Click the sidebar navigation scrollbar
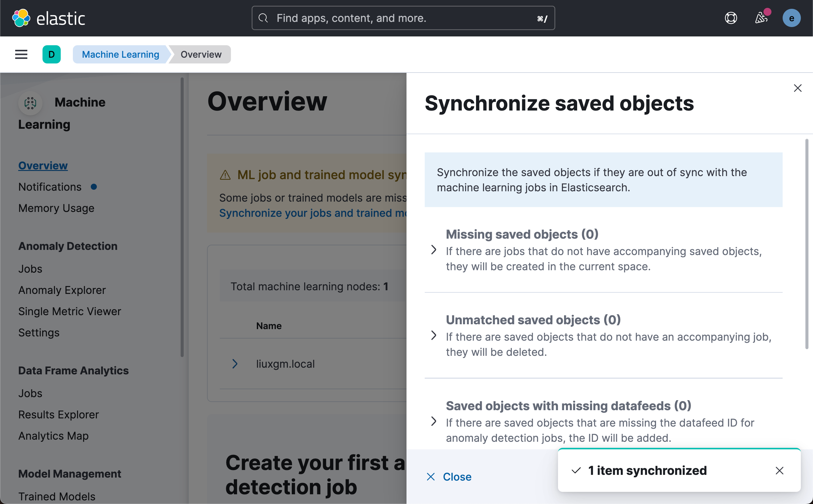The width and height of the screenshot is (813, 504). (182, 217)
